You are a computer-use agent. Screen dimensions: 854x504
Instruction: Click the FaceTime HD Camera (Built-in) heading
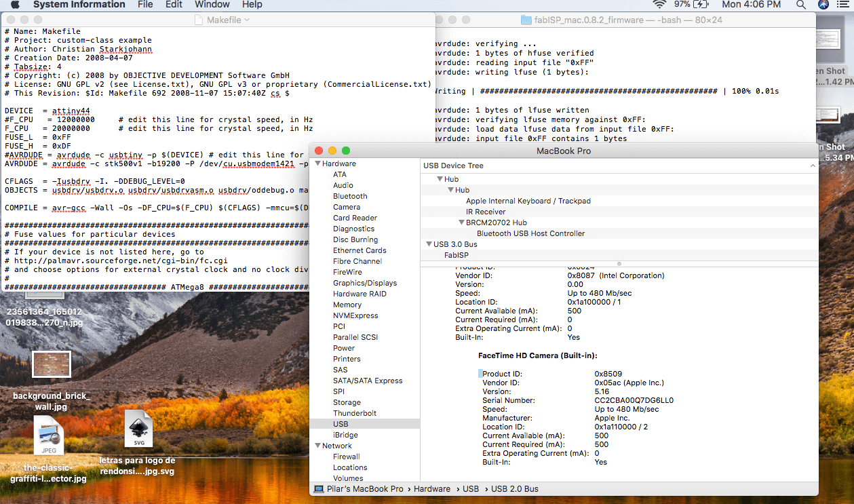[537, 355]
